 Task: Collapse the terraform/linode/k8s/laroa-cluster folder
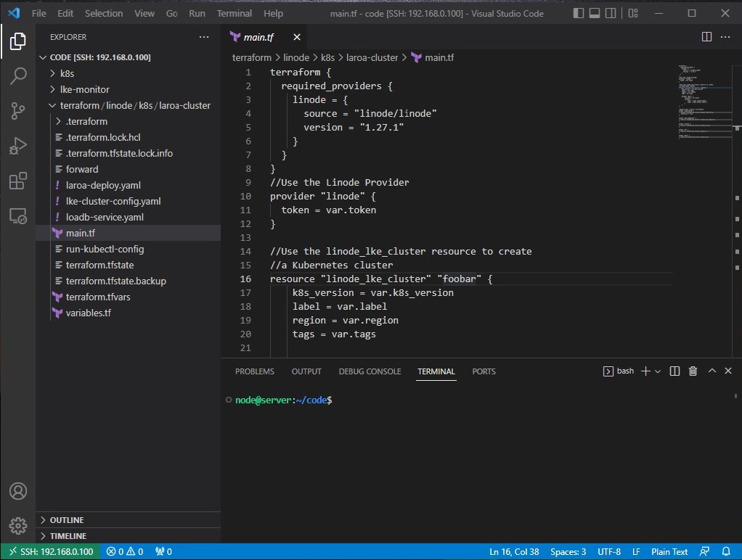pos(129,105)
